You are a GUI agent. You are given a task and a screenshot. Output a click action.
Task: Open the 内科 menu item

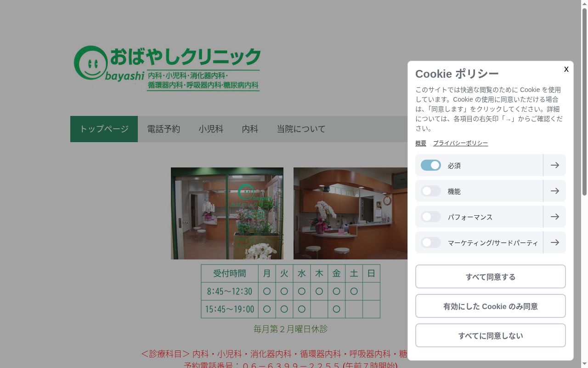point(250,129)
